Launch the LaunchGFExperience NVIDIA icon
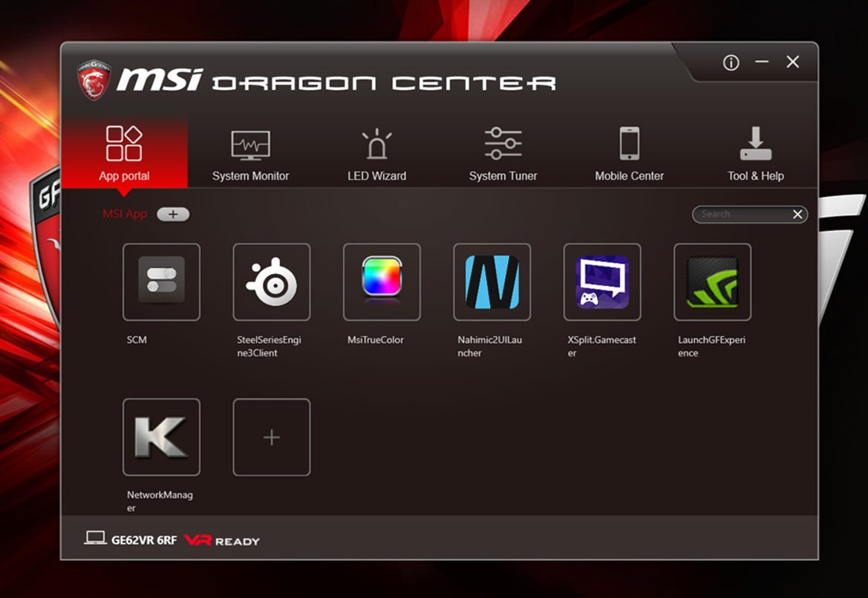Viewport: 868px width, 598px height. tap(712, 282)
